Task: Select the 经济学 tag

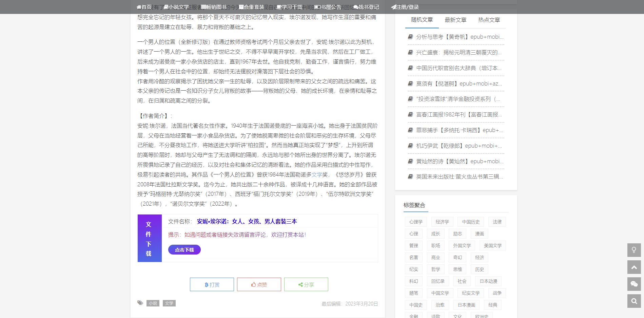Action: (x=442, y=222)
